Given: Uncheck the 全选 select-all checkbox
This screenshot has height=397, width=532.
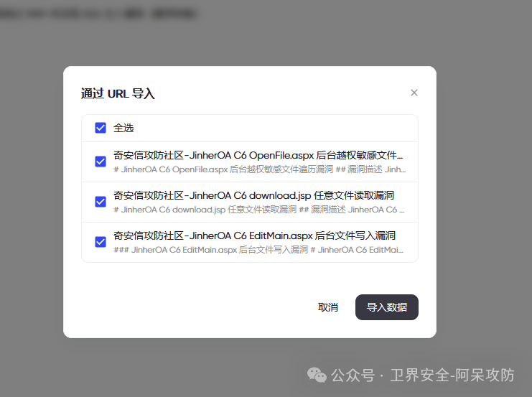Looking at the screenshot, I should click(101, 128).
